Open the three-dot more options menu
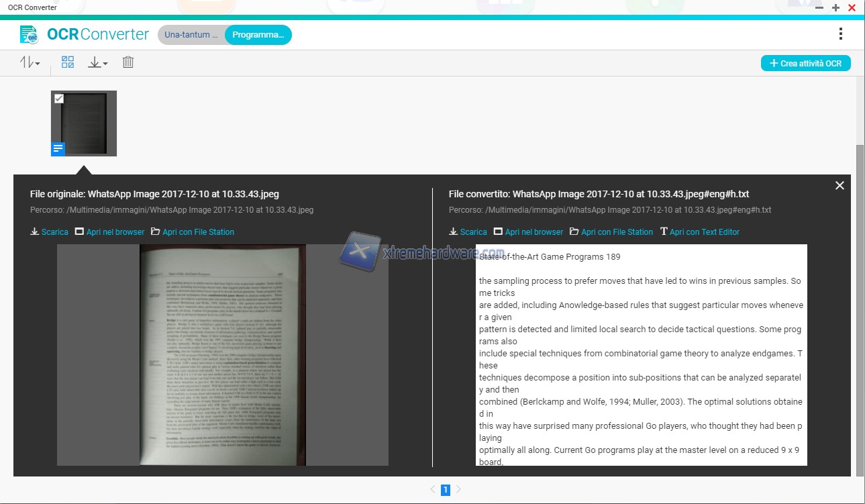Viewport: 865px width, 504px height. click(x=840, y=34)
